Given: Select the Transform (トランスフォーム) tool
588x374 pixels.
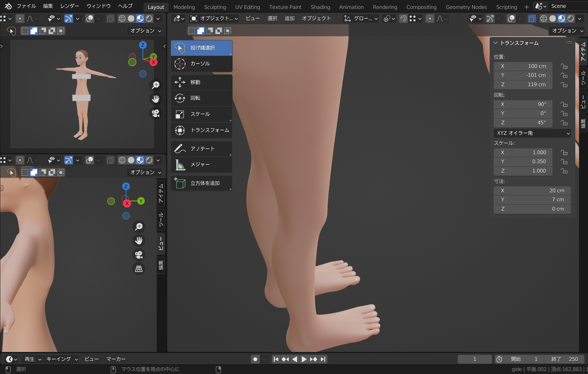Looking at the screenshot, I should coord(201,130).
